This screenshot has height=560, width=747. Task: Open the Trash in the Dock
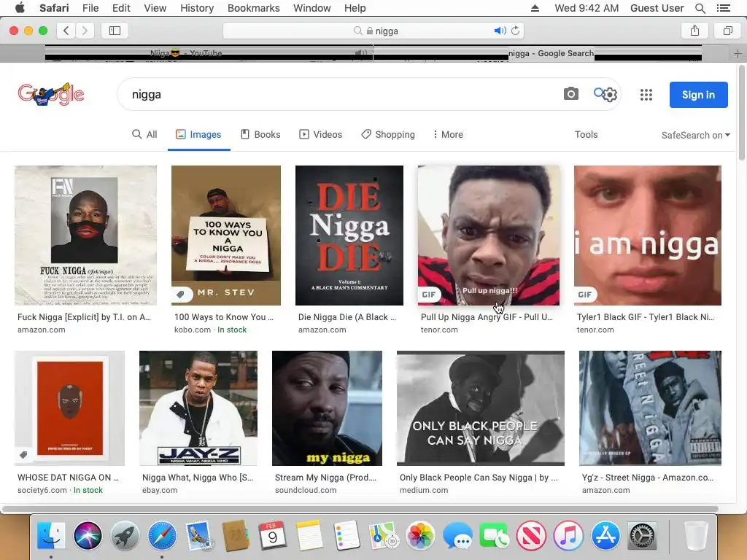click(x=695, y=536)
